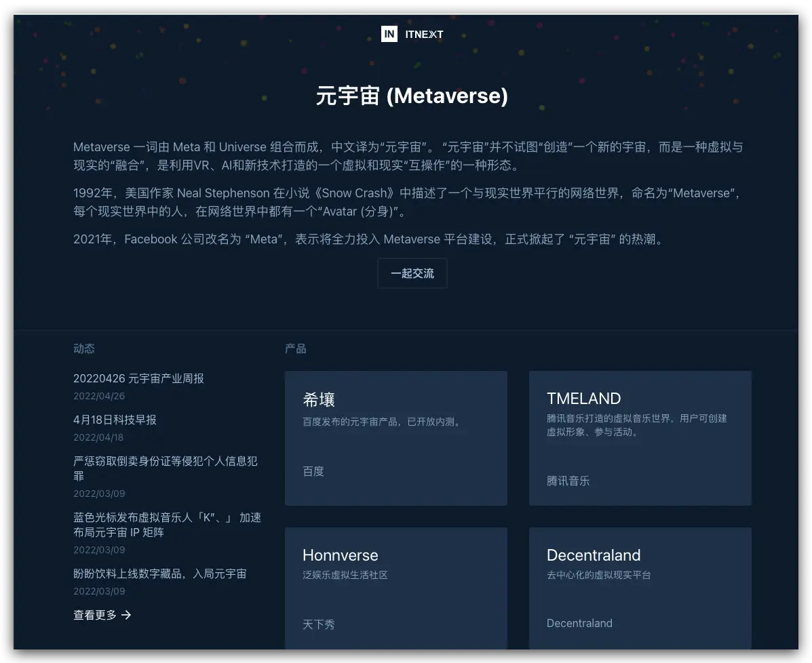Click the 百度发布的元宇宙产品 description
This screenshot has height=663, width=812.
click(383, 422)
